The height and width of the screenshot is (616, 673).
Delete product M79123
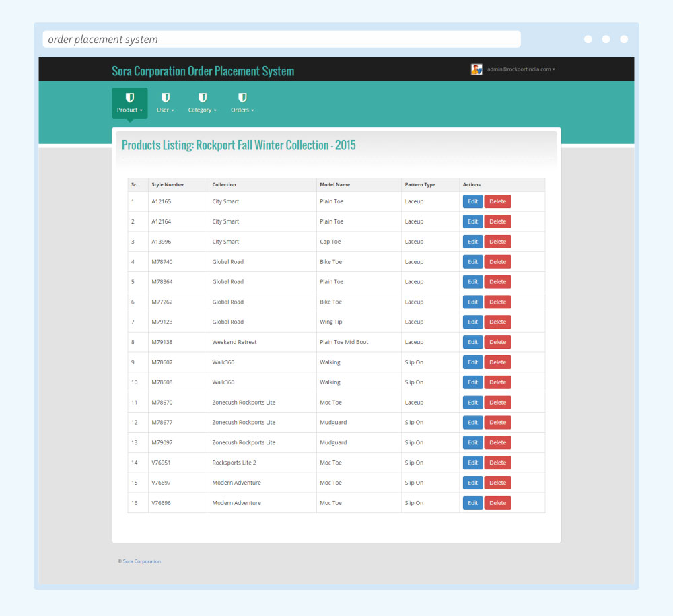point(497,322)
